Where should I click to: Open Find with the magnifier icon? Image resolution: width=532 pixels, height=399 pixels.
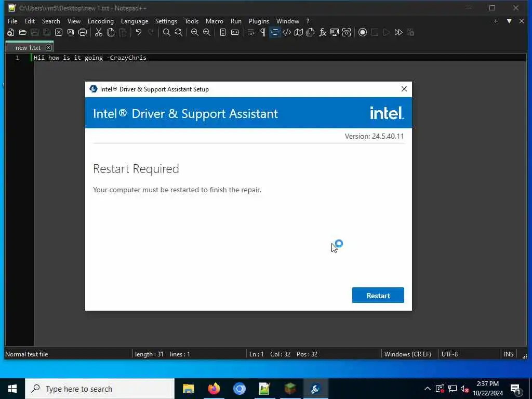coord(167,33)
